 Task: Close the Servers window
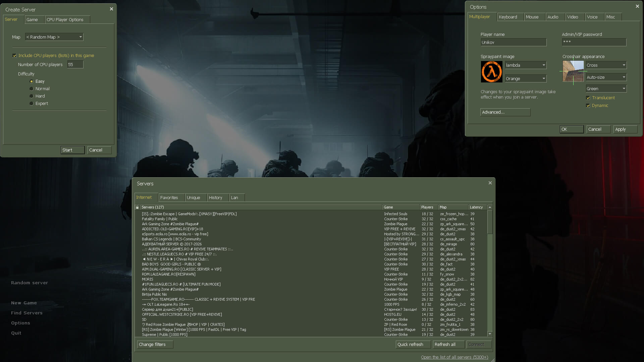click(490, 183)
